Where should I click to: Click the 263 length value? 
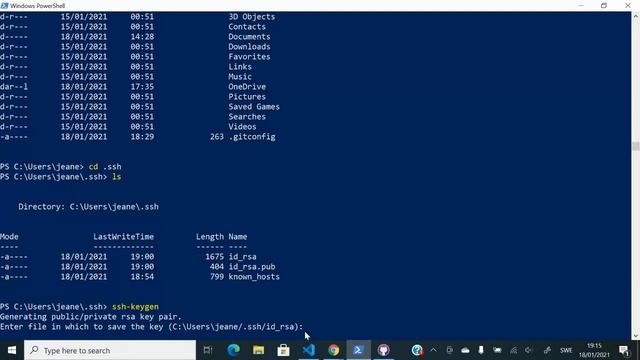[x=217, y=137]
